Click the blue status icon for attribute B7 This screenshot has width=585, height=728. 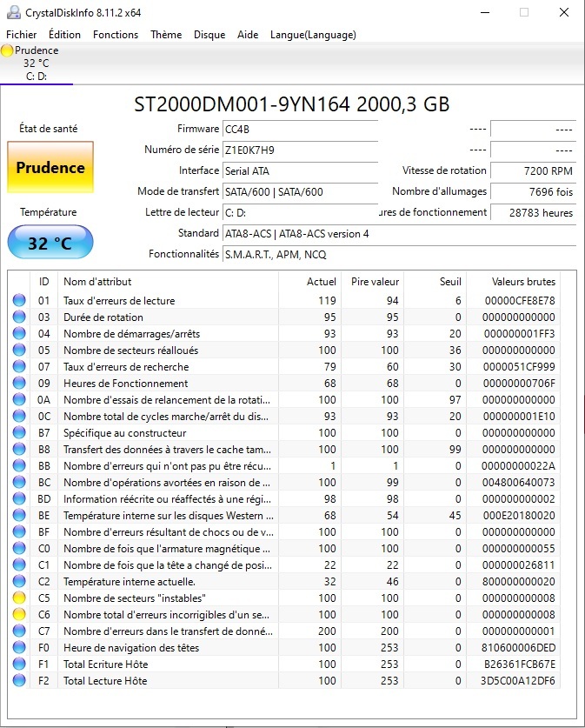click(19, 433)
